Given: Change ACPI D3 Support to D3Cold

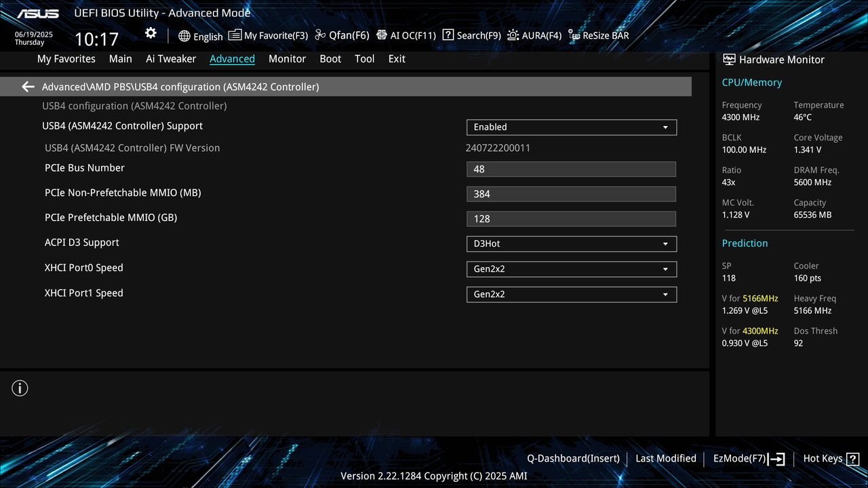Looking at the screenshot, I should pos(571,243).
